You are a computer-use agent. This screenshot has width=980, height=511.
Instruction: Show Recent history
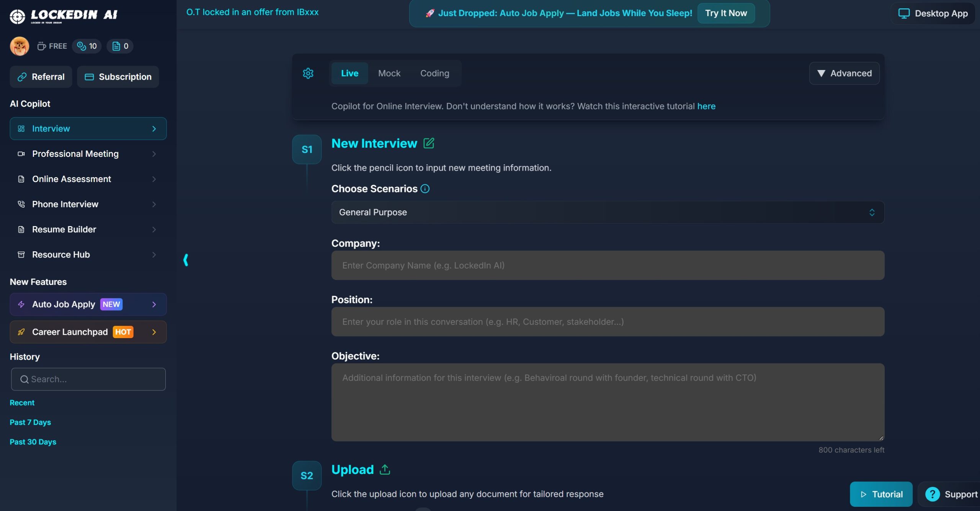22,403
